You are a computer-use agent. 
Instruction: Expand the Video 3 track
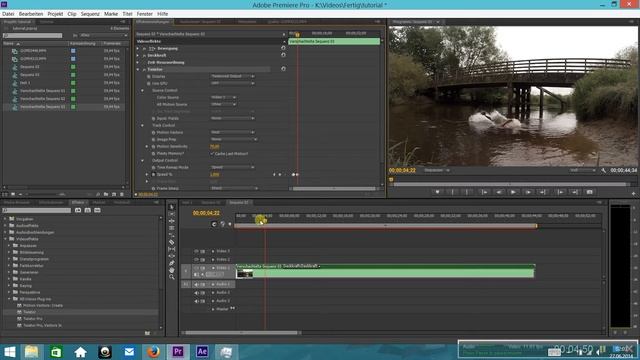[x=213, y=251]
